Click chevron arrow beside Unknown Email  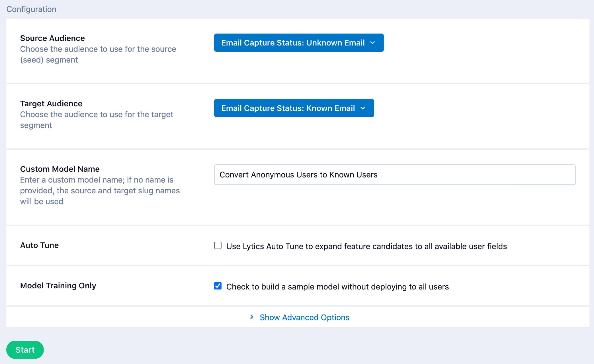[x=372, y=43]
